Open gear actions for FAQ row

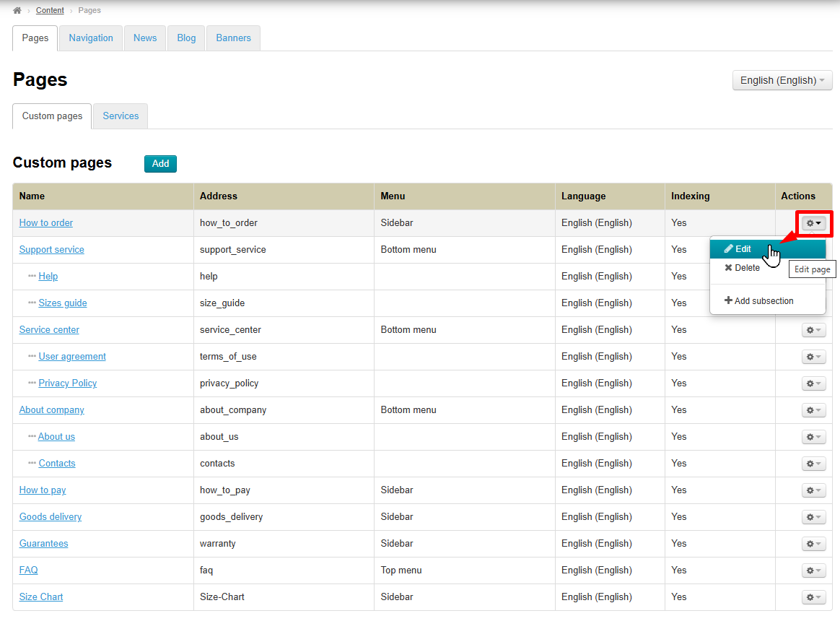pos(813,571)
